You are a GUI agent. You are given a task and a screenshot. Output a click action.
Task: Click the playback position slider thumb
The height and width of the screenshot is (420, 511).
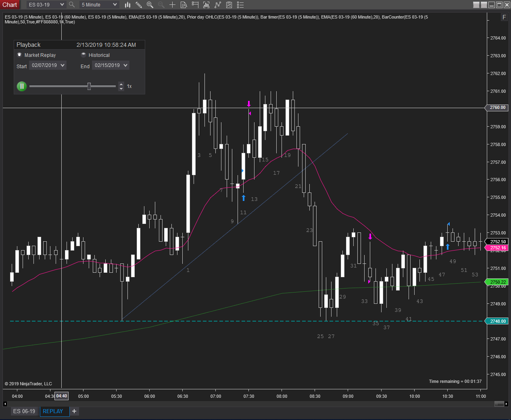[89, 86]
